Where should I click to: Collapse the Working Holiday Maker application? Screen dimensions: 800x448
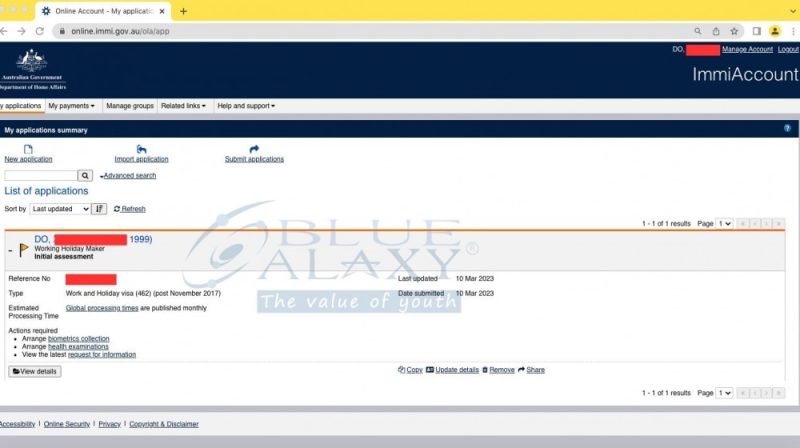coord(10,250)
